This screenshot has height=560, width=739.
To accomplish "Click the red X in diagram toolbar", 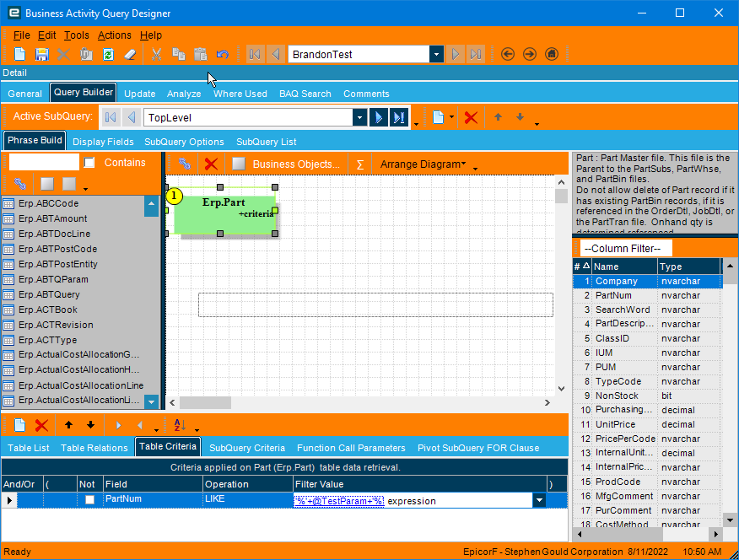I will (x=211, y=164).
